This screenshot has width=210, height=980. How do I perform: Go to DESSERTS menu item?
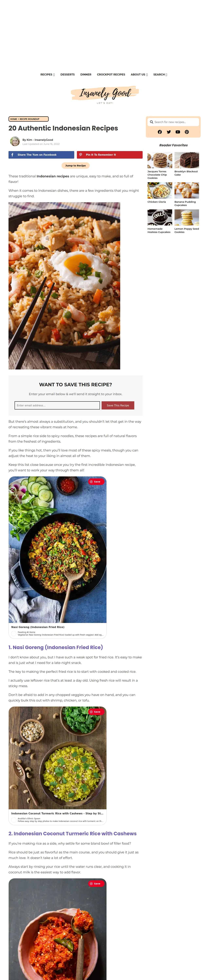pos(67,75)
